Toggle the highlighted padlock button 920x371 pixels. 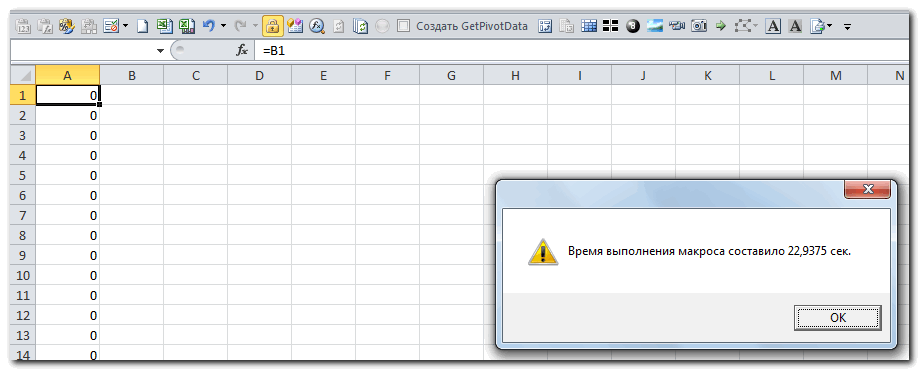point(273,26)
